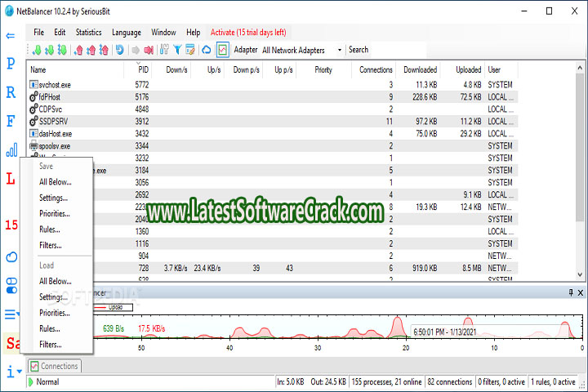Open the info i dropdown in sidebar
The height and width of the screenshot is (392, 588).
(x=14, y=372)
